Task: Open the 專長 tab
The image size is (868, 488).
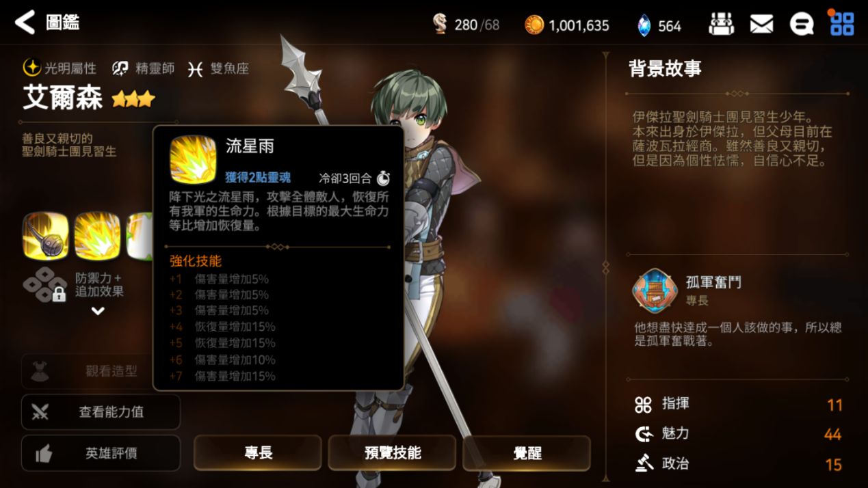Action: pyautogui.click(x=258, y=452)
